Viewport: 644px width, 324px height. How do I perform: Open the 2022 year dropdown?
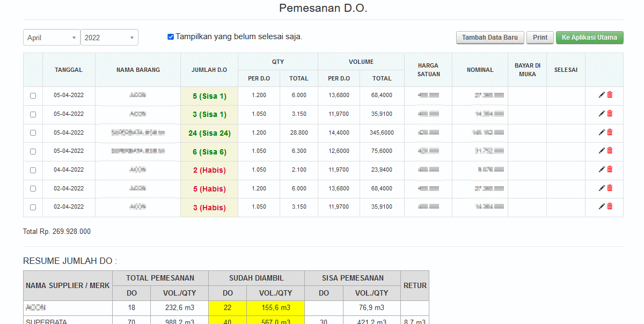[x=109, y=38]
